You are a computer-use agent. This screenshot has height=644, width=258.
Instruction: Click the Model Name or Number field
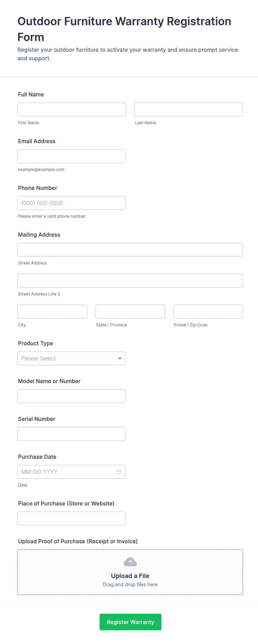point(71,396)
